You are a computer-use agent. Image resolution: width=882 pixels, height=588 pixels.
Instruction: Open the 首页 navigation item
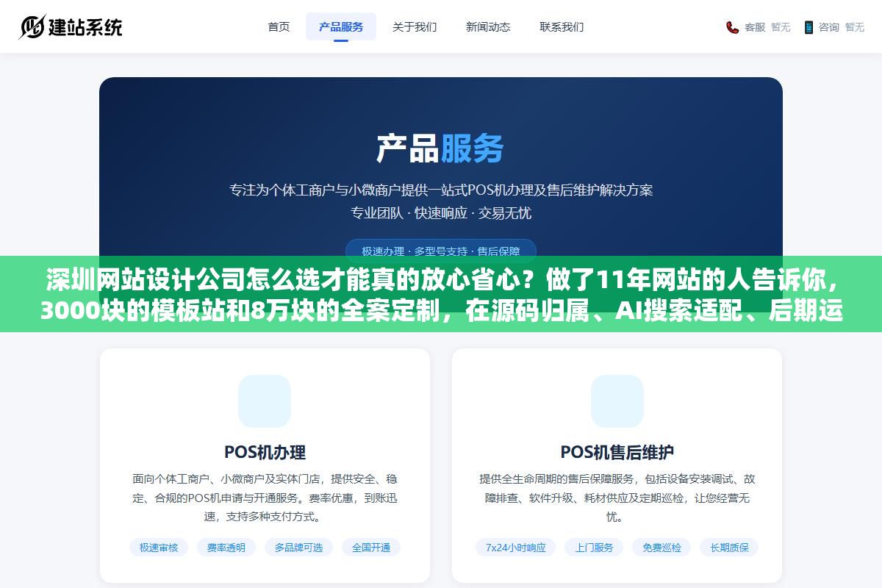279,26
